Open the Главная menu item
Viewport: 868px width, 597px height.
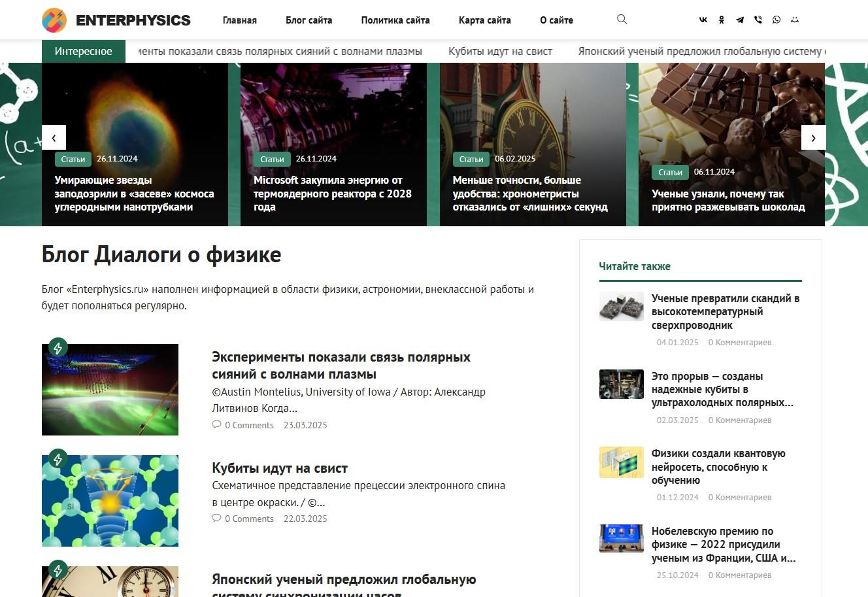click(x=240, y=20)
